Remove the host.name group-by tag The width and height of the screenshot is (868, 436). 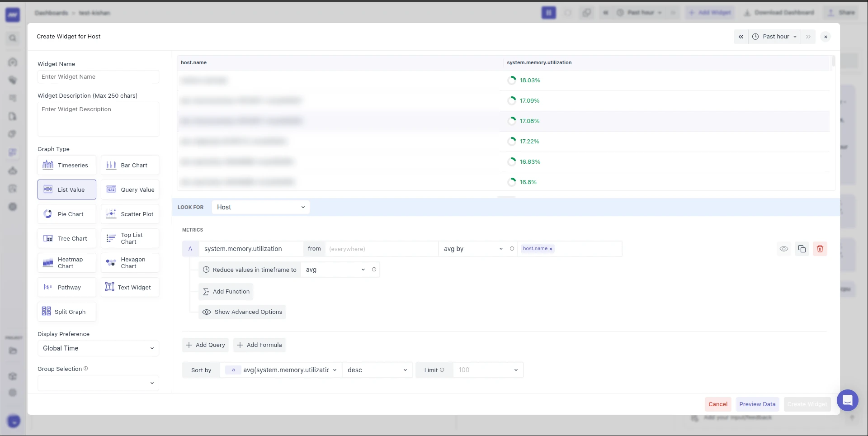pyautogui.click(x=551, y=249)
